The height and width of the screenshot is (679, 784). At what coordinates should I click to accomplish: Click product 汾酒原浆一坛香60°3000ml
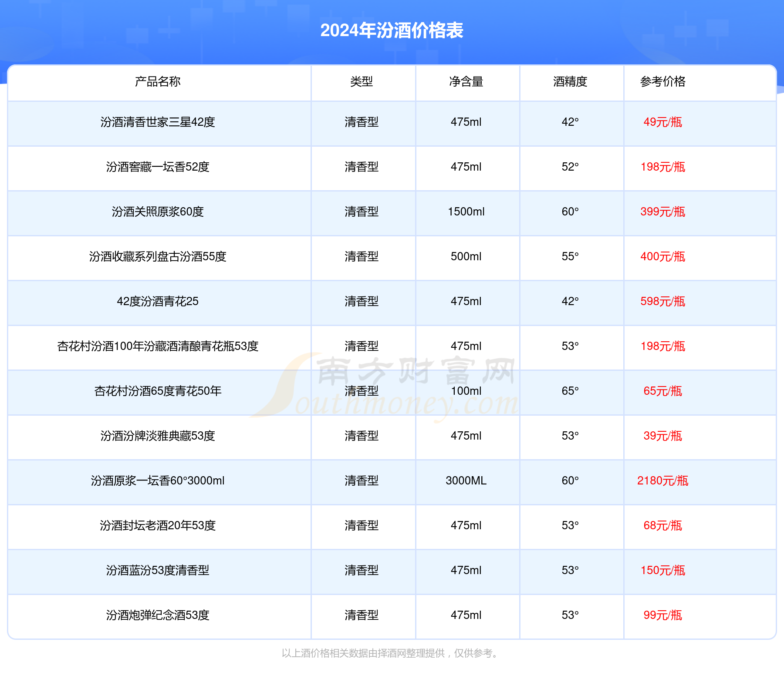pos(158,481)
